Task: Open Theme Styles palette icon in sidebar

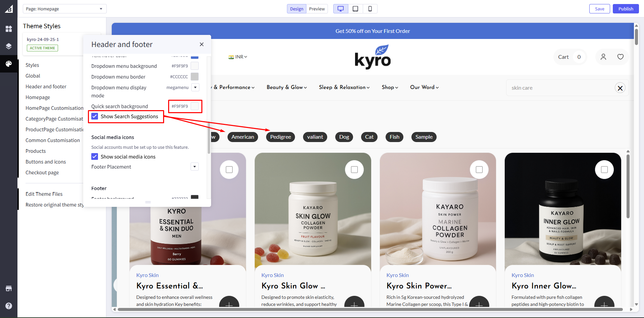Action: point(9,64)
